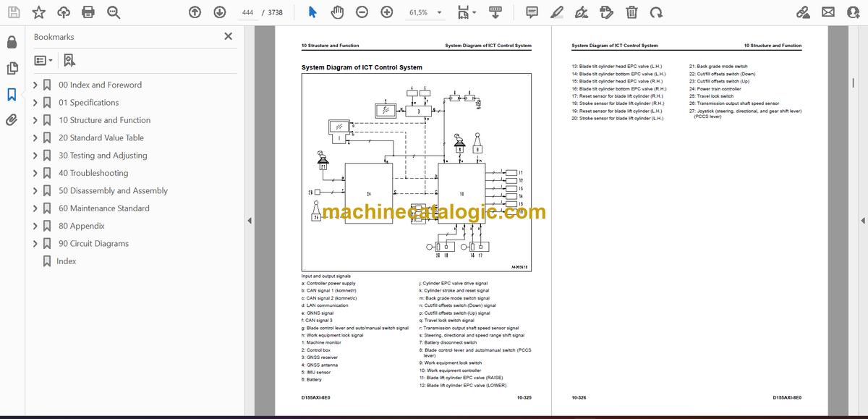Click the Print file icon

pos(88,12)
